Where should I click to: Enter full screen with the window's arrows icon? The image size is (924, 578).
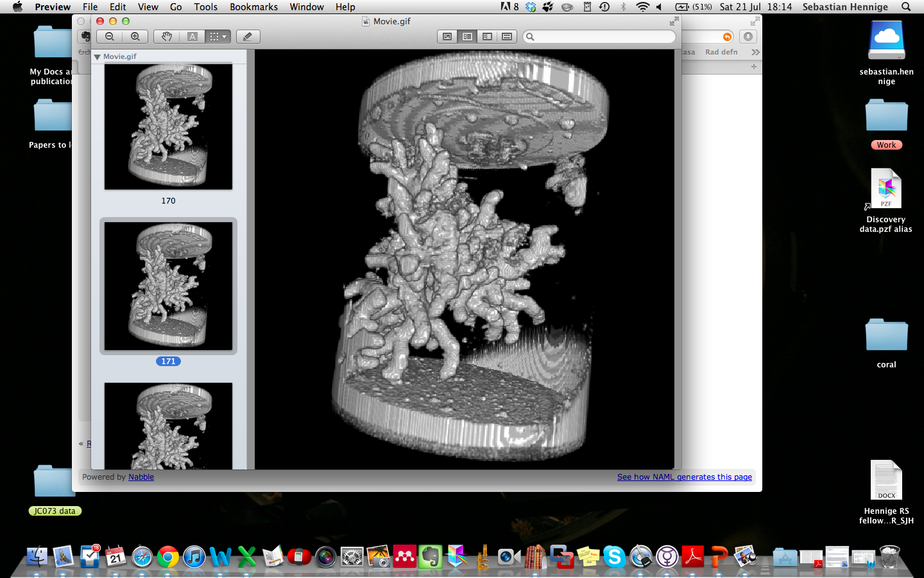[674, 21]
